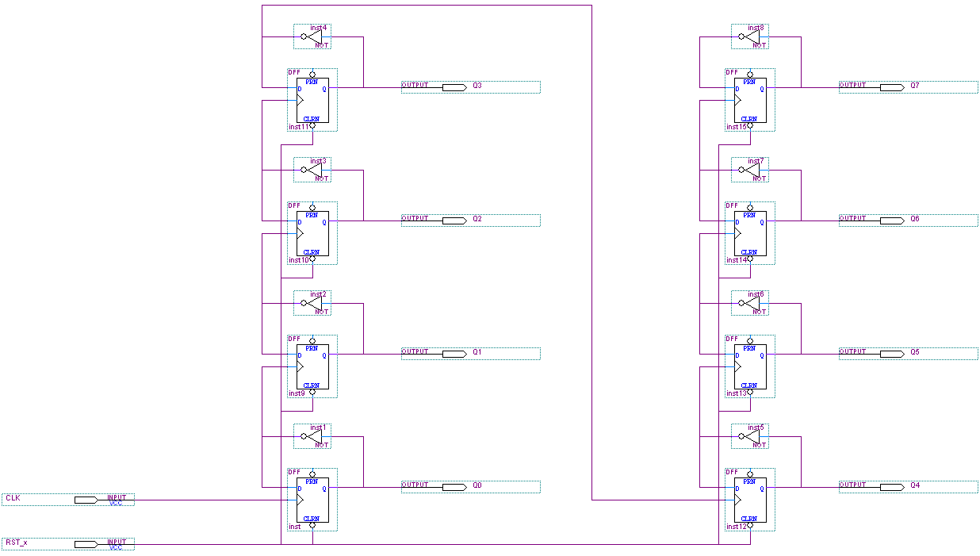Screen dimensions: 980x556
Task: Click the CLK input pin symbol
Action: point(85,499)
